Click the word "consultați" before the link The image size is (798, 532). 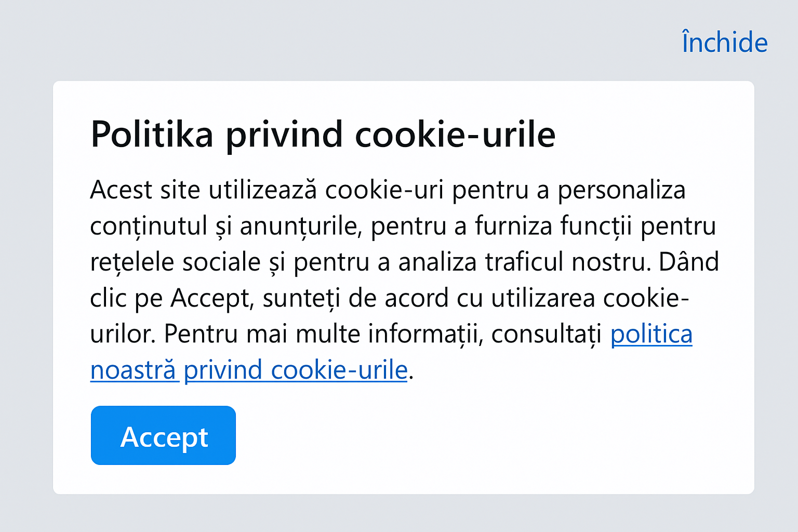547,334
